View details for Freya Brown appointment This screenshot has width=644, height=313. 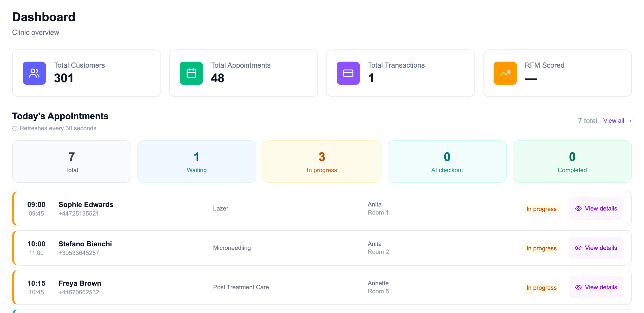(596, 287)
